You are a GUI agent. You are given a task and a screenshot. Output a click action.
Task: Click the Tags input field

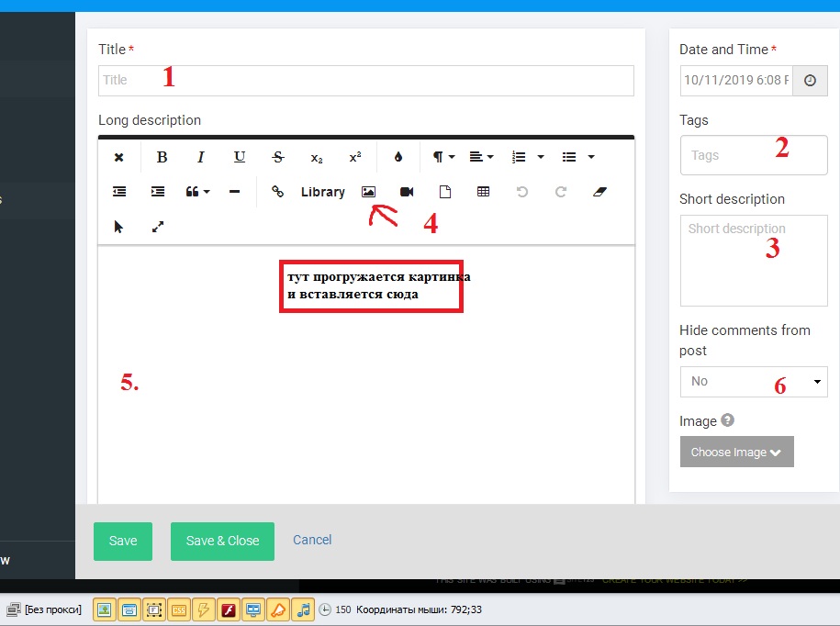(754, 155)
